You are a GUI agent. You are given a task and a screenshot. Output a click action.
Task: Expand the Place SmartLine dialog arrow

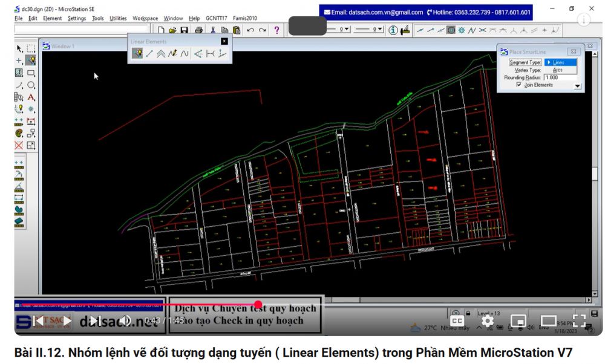(x=577, y=86)
